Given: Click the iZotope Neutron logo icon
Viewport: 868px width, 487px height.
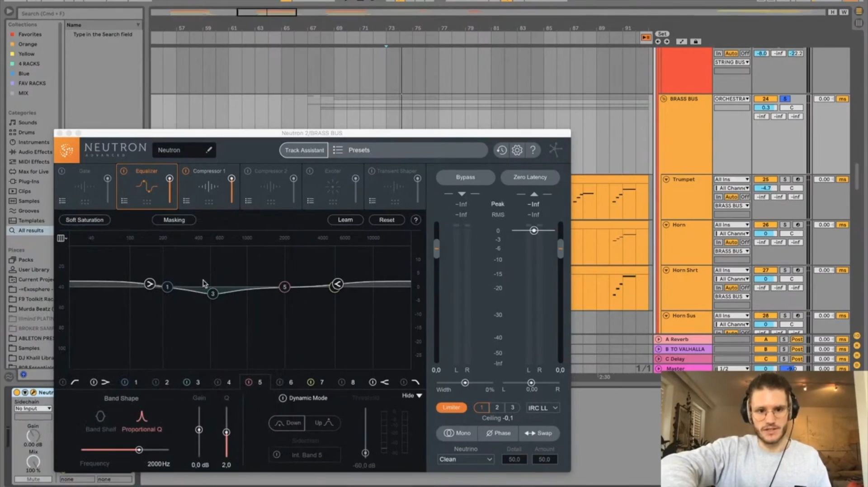Looking at the screenshot, I should 67,150.
